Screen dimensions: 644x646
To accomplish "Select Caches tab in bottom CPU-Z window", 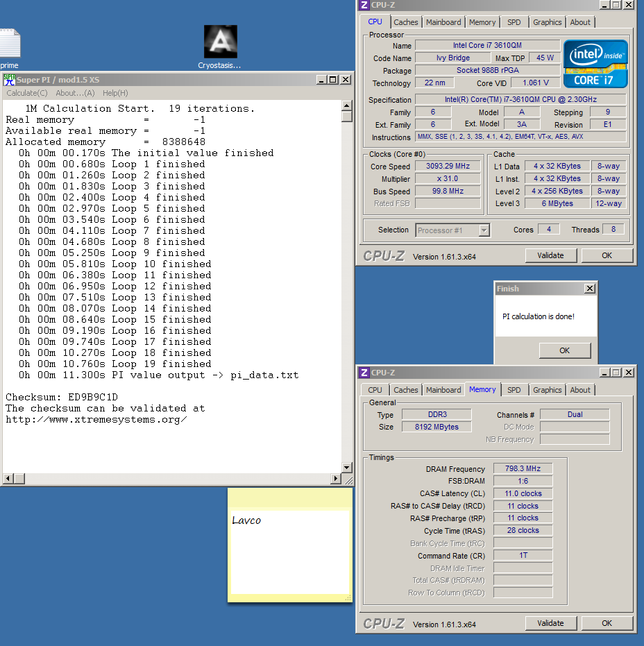I will pos(406,390).
